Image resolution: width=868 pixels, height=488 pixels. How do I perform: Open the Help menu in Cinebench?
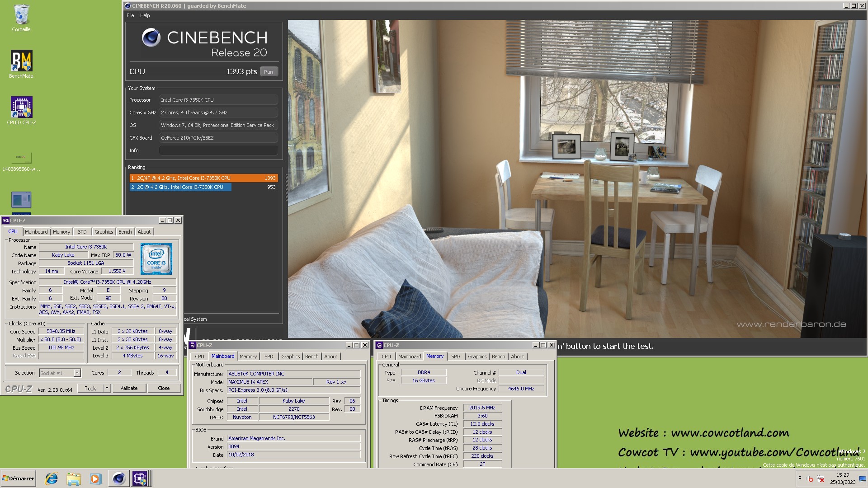pos(145,15)
